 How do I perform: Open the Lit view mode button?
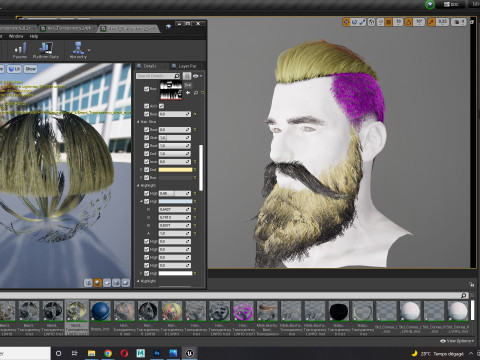14,69
